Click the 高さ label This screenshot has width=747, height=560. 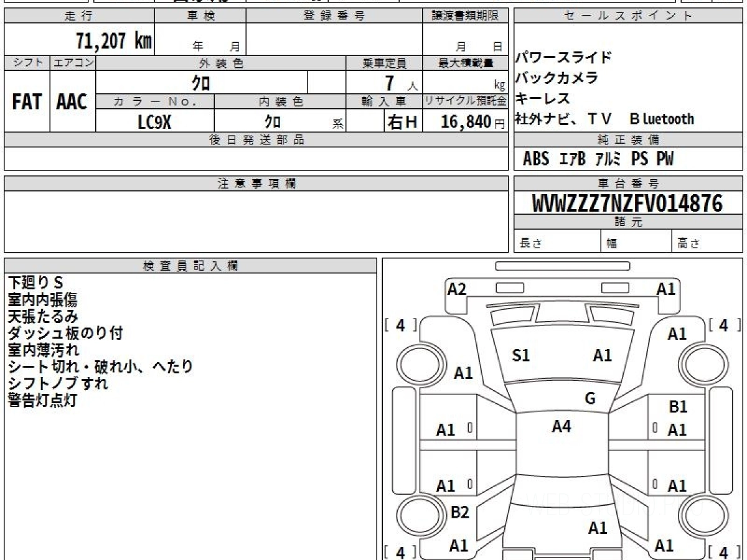coord(689,244)
